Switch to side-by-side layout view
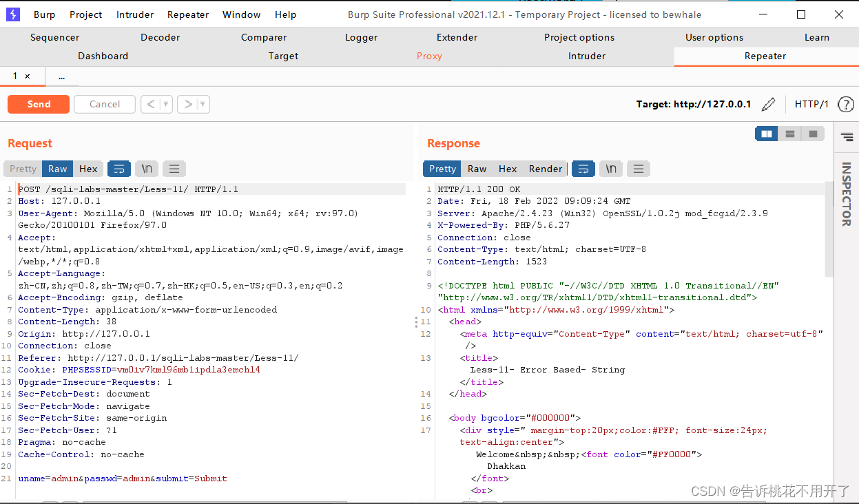 767,134
